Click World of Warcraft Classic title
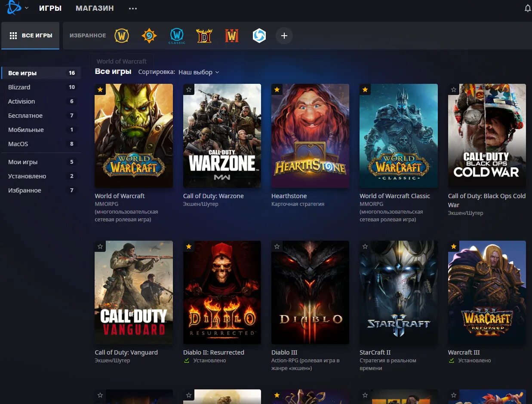Screen dimensions: 532x404 tap(395, 196)
